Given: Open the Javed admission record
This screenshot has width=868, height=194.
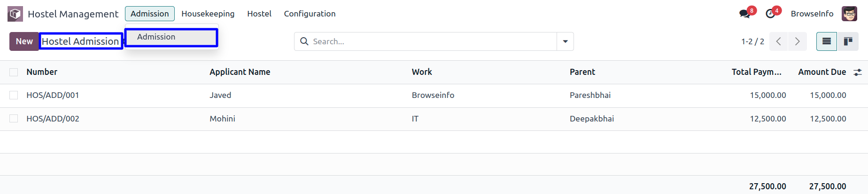Looking at the screenshot, I should (x=220, y=95).
